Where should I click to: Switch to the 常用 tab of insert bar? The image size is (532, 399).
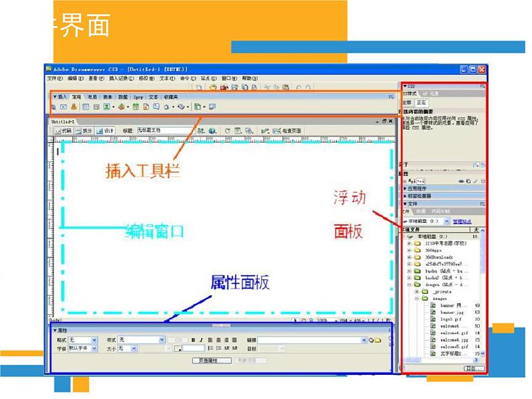click(x=76, y=97)
